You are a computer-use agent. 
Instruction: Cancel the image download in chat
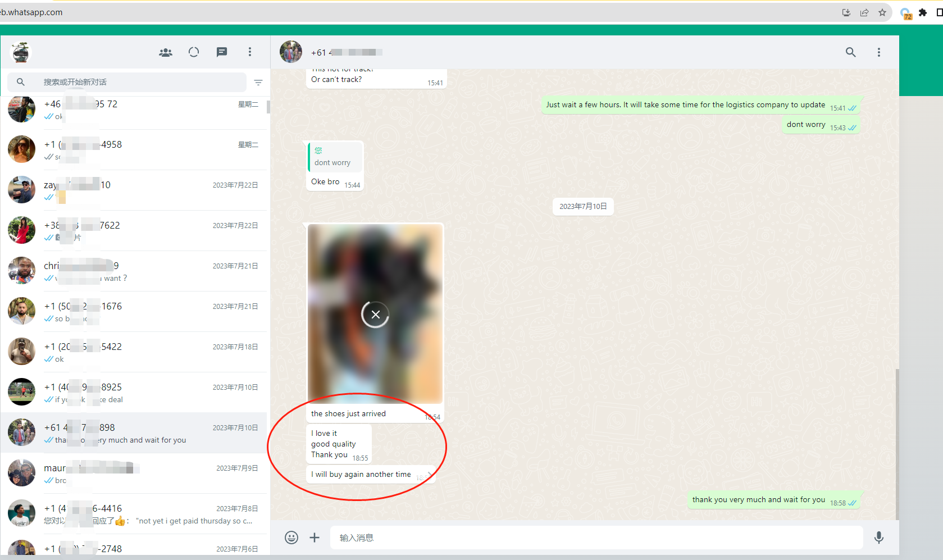[375, 315]
